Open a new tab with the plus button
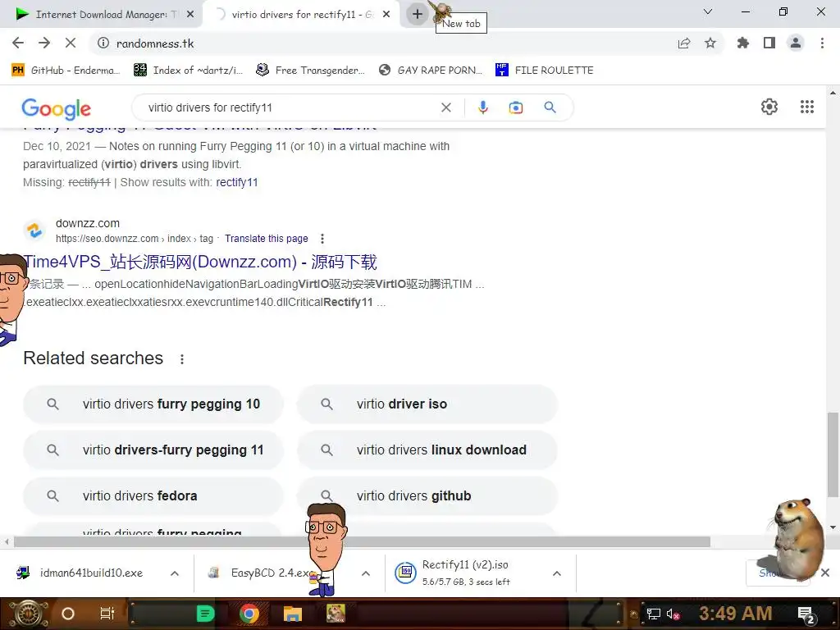Image resolution: width=840 pixels, height=630 pixels. 418,15
